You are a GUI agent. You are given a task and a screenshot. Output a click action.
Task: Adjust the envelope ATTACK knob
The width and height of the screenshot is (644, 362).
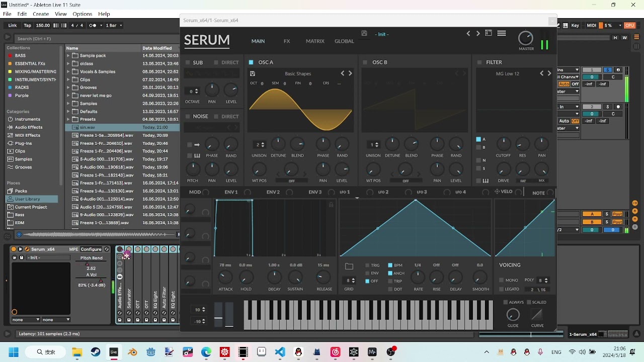[225, 277]
